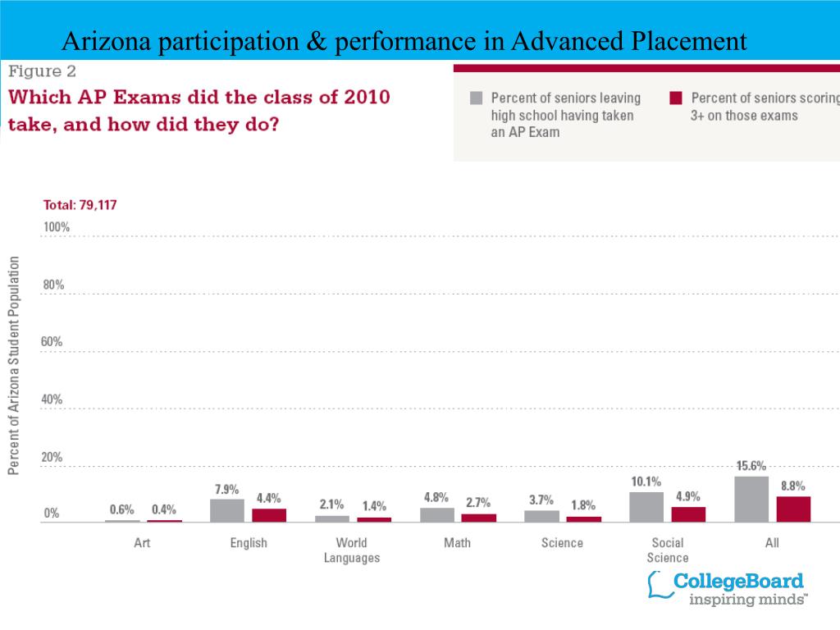Select the gray English bar at 7.9%
The height and width of the screenshot is (630, 840).
[x=227, y=510]
